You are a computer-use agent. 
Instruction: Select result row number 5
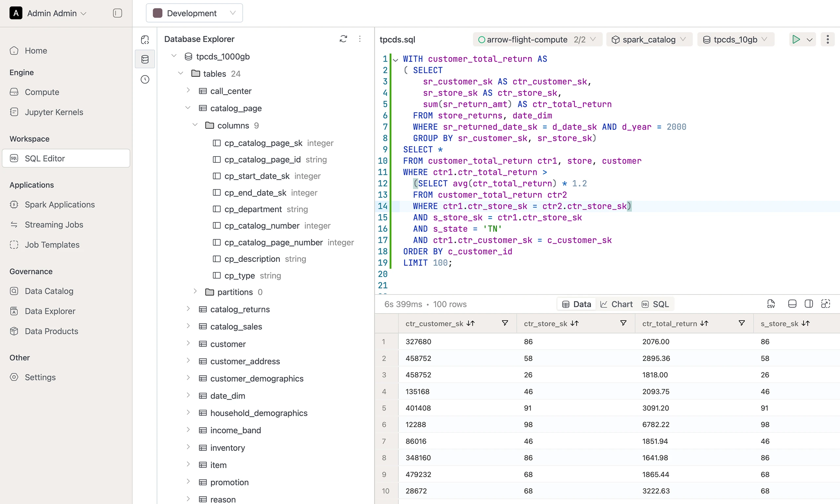384,408
